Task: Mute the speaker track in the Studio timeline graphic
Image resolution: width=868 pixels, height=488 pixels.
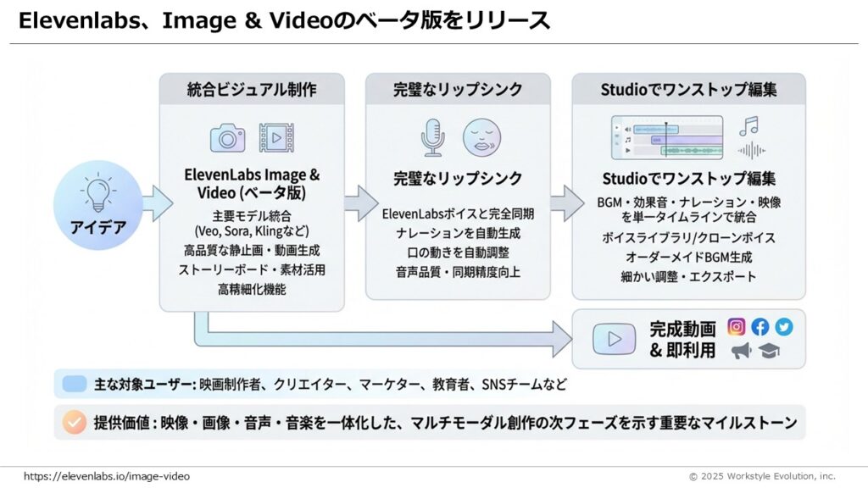Action: [x=627, y=129]
